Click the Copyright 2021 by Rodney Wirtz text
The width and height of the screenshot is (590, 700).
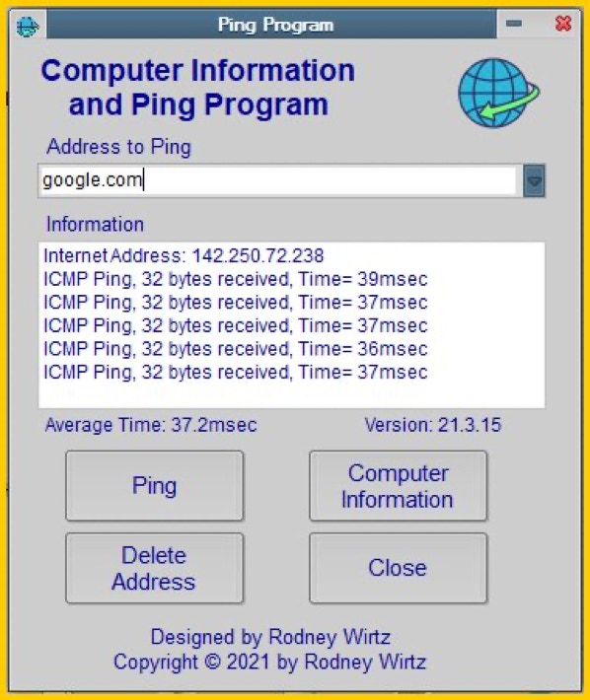[x=269, y=662]
